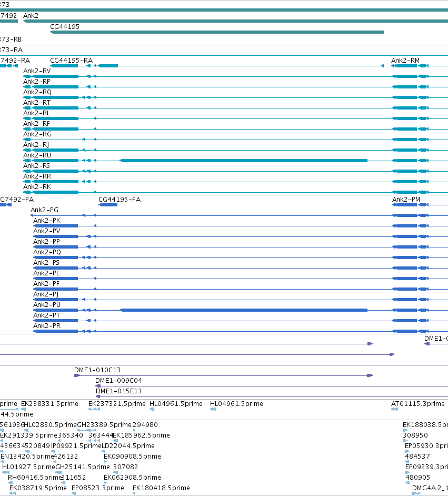Viewport: 448px width, 496px height.
Task: Click EST EK180418.5prime
Action: coord(162,488)
